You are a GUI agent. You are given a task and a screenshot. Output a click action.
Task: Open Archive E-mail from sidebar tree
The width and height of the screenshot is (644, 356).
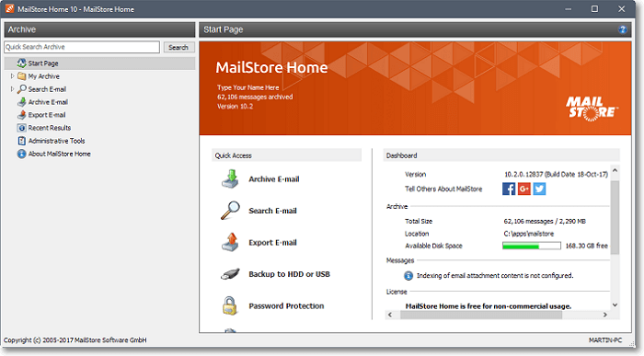(48, 102)
